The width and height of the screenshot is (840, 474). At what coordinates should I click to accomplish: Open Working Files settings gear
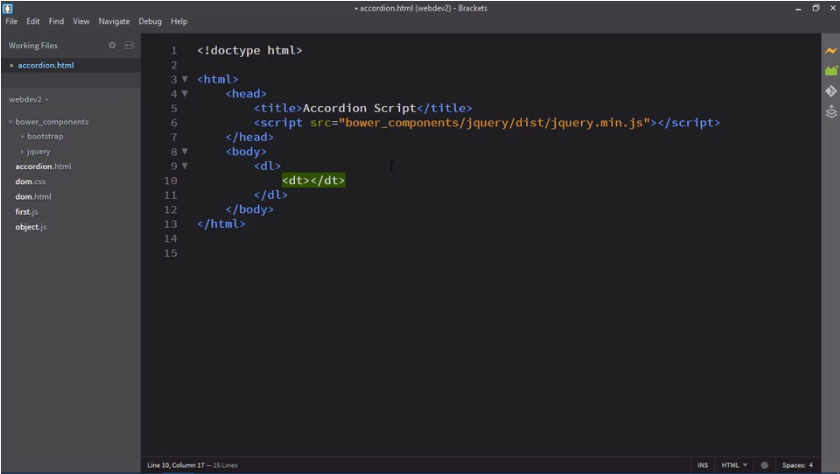point(112,46)
